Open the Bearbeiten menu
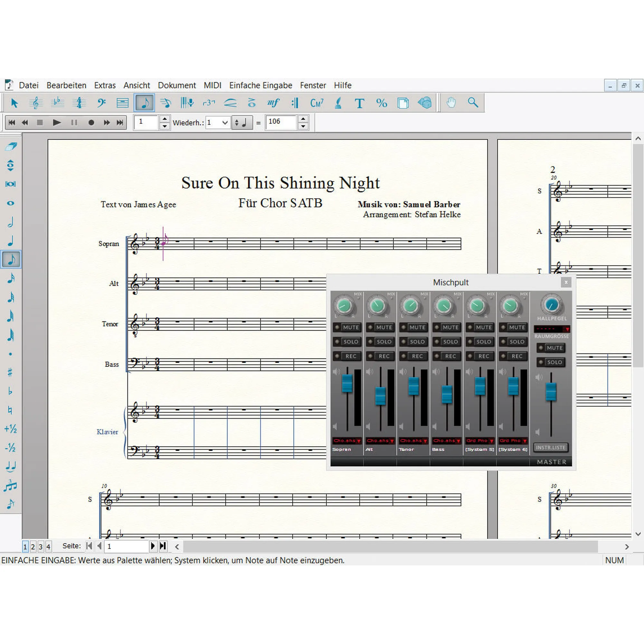Image resolution: width=644 pixels, height=644 pixels. 66,85
